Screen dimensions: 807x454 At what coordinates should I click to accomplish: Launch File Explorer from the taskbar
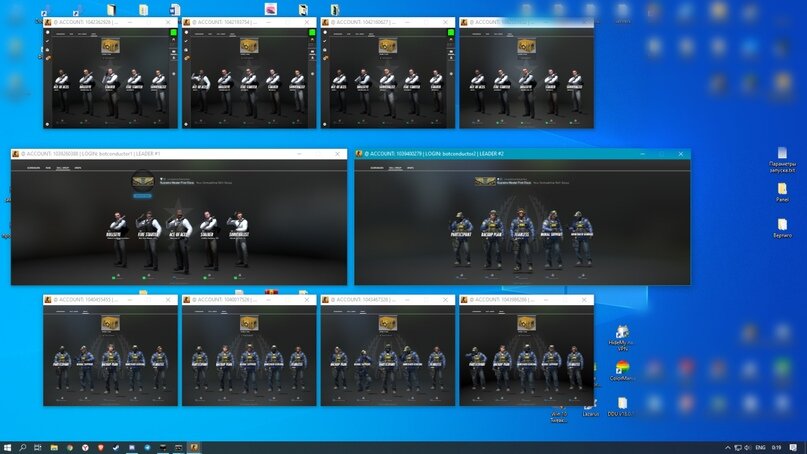54,448
